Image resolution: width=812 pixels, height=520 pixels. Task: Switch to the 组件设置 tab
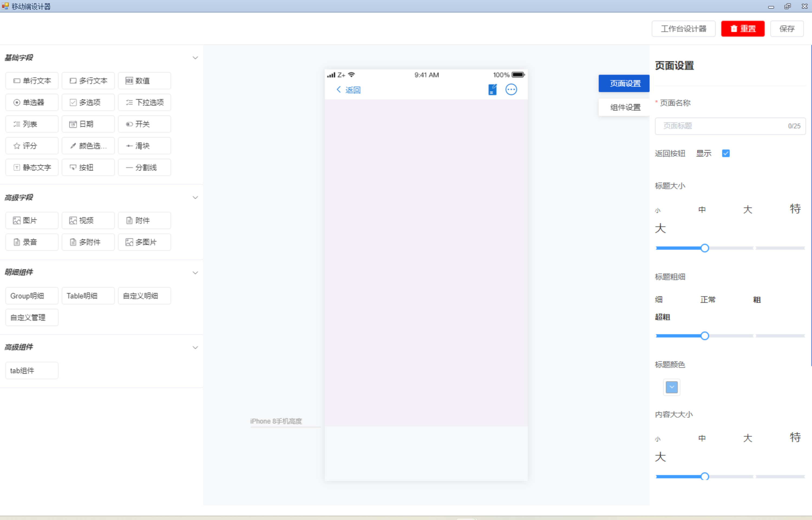click(625, 107)
